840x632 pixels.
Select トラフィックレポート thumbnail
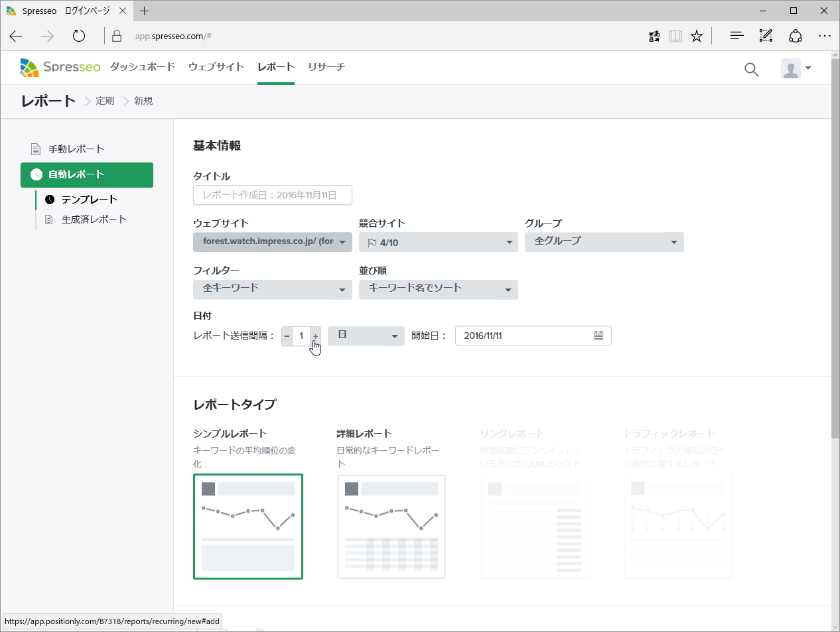click(678, 527)
